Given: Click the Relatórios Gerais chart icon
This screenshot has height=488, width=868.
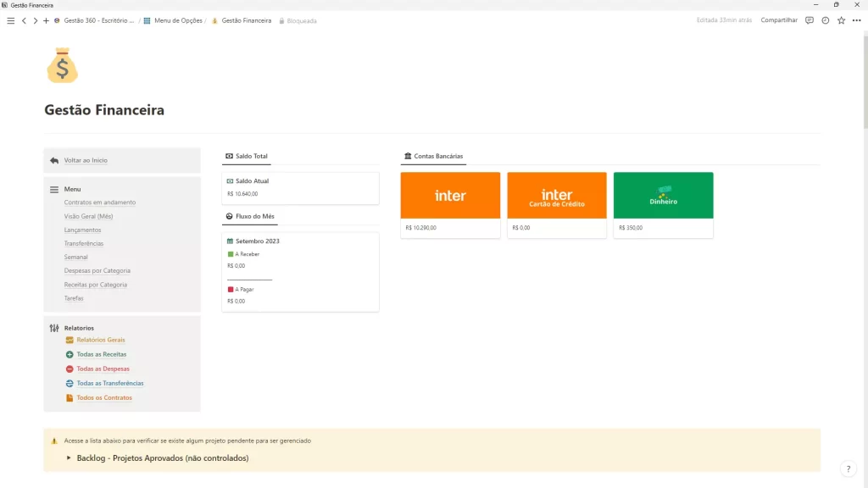Looking at the screenshot, I should coord(70,341).
